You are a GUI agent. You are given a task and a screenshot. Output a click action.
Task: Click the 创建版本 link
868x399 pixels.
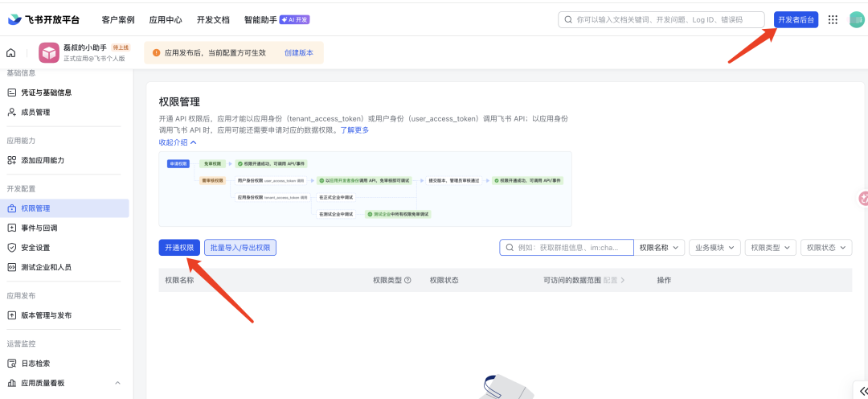coord(299,53)
